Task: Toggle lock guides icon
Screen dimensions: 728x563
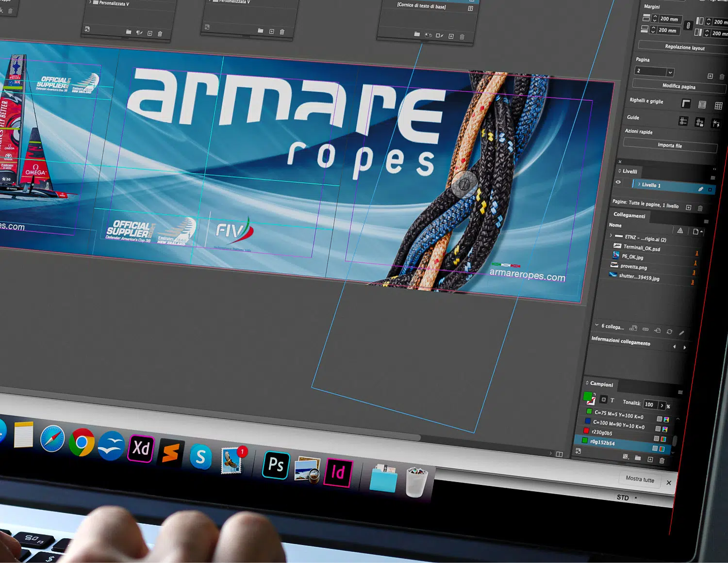Action: pos(699,122)
